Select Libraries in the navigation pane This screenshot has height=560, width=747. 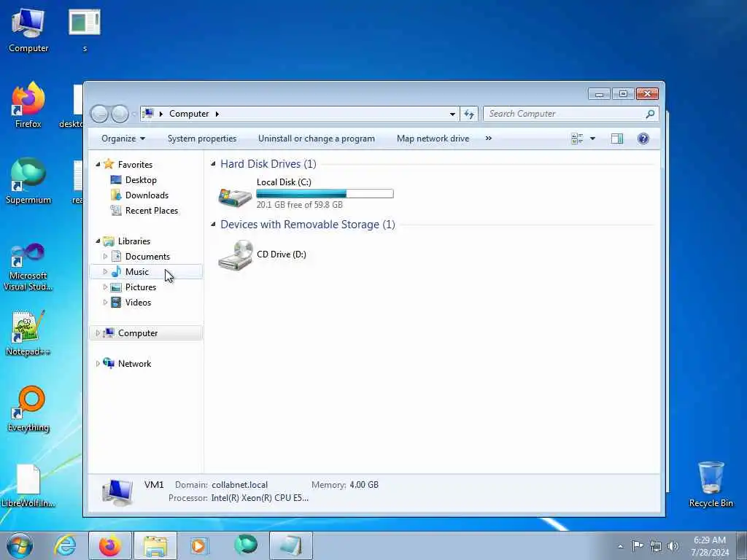pos(134,241)
